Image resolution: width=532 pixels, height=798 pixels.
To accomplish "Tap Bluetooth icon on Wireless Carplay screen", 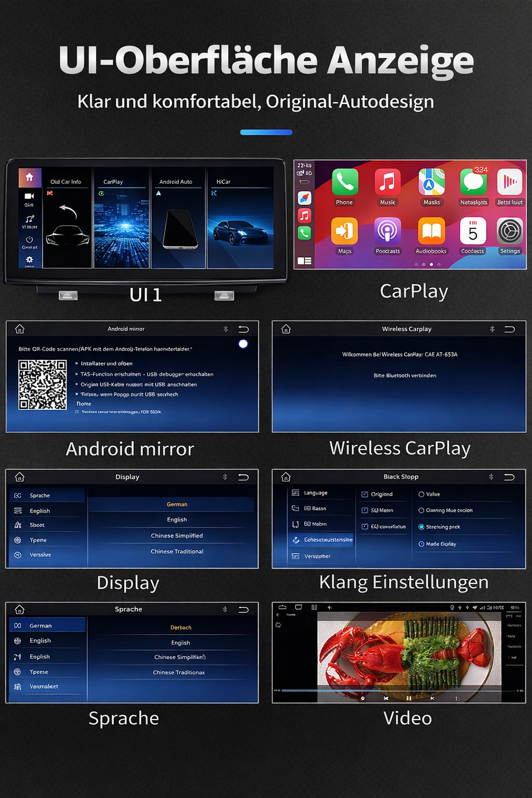I will (492, 329).
